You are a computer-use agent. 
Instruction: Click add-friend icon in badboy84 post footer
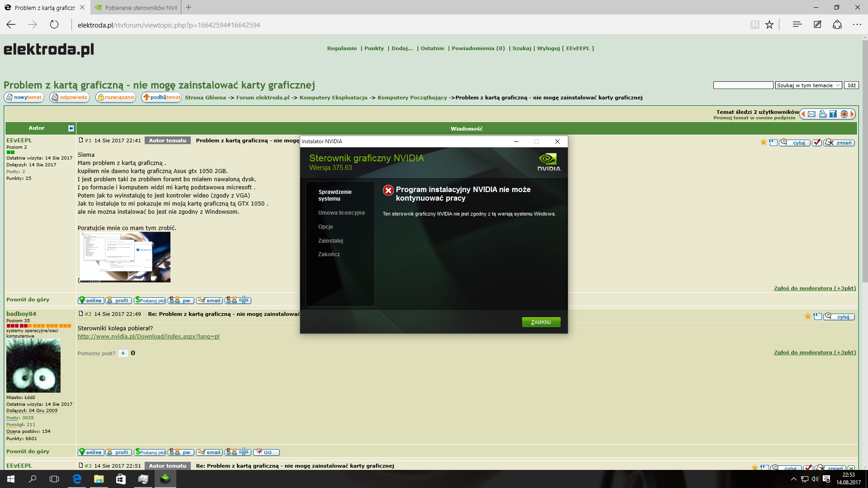(238, 452)
